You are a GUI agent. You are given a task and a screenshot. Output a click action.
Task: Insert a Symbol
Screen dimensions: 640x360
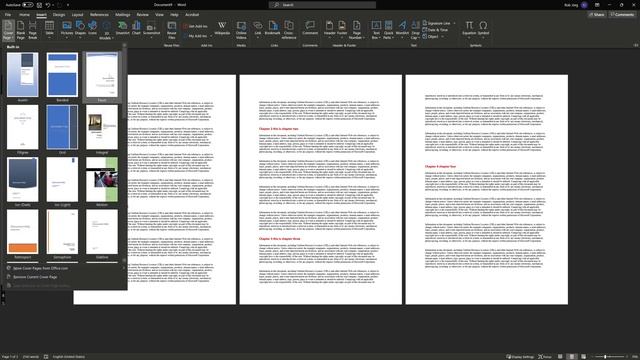[x=483, y=30]
